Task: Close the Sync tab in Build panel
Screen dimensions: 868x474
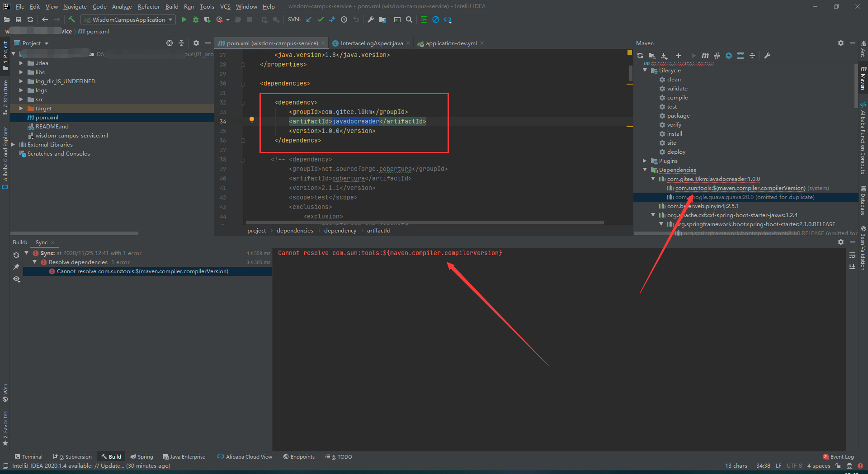Action: pyautogui.click(x=52, y=242)
